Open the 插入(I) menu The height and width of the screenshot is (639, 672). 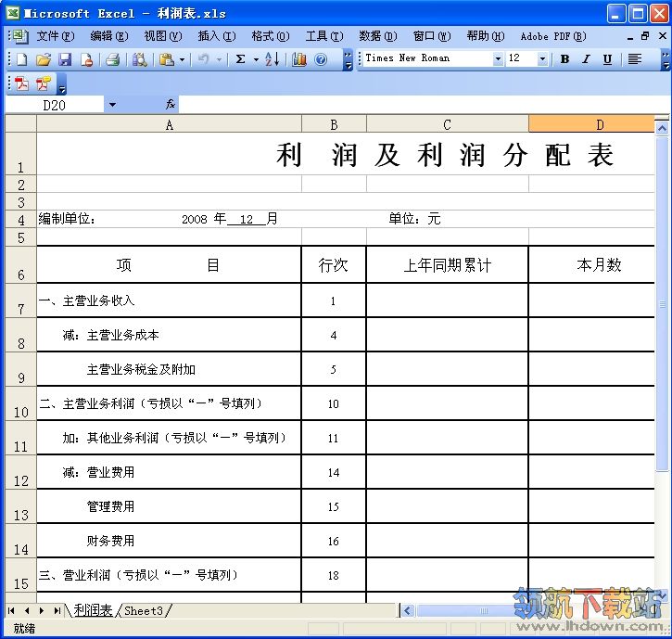click(217, 36)
